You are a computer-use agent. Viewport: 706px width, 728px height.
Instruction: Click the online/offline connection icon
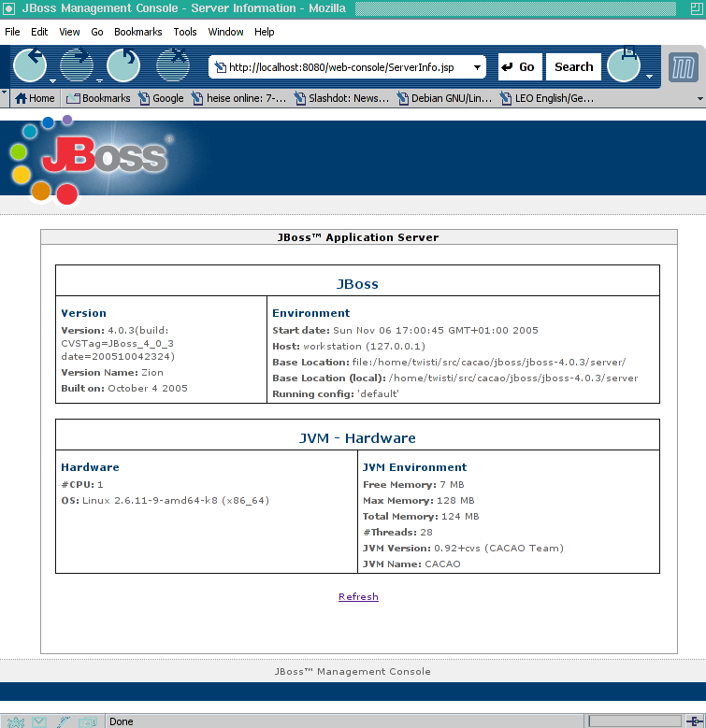pyautogui.click(x=695, y=721)
